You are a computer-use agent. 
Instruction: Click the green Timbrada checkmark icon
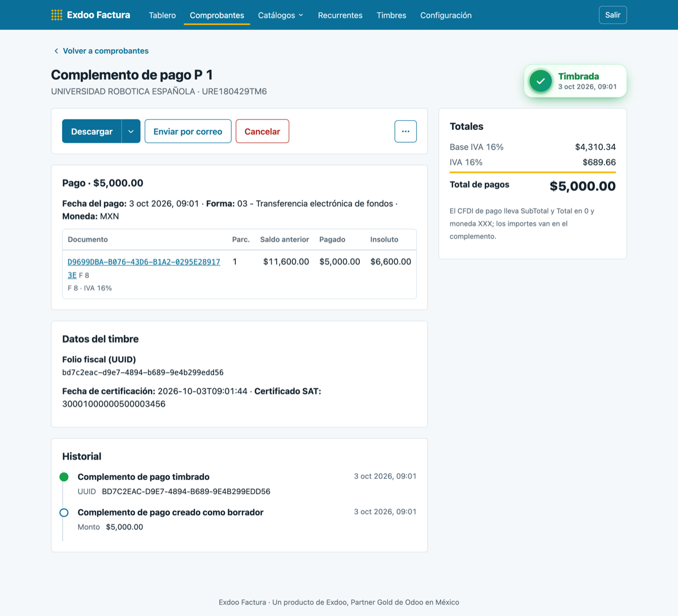point(541,81)
